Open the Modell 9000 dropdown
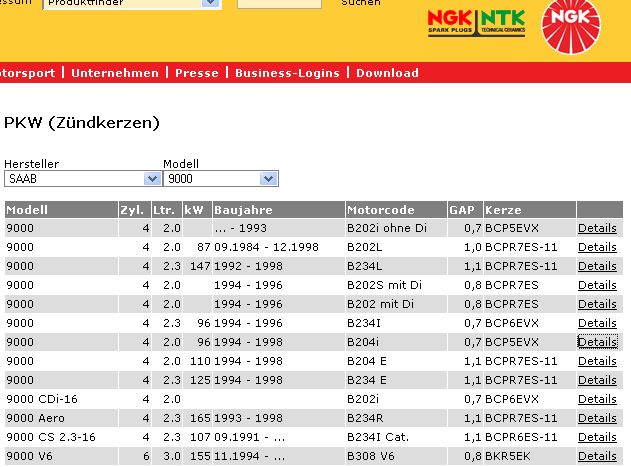Viewport: 631px width, 467px height. [x=221, y=178]
